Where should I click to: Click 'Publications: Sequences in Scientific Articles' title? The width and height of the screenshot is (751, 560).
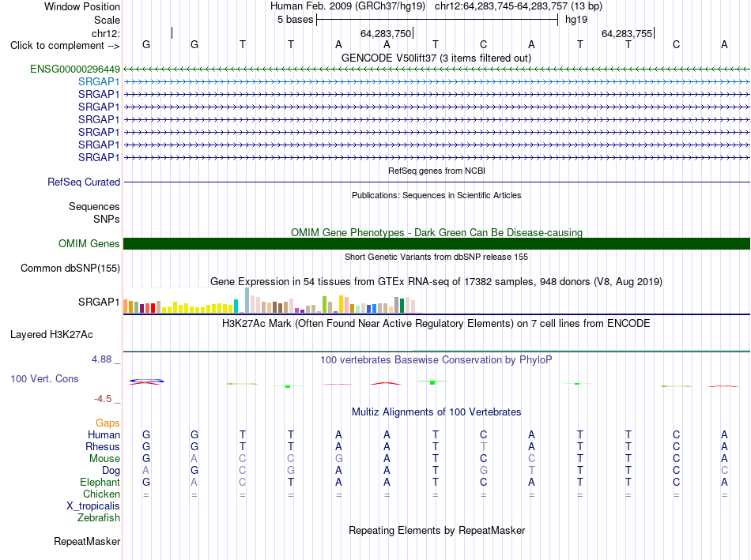pyautogui.click(x=436, y=195)
